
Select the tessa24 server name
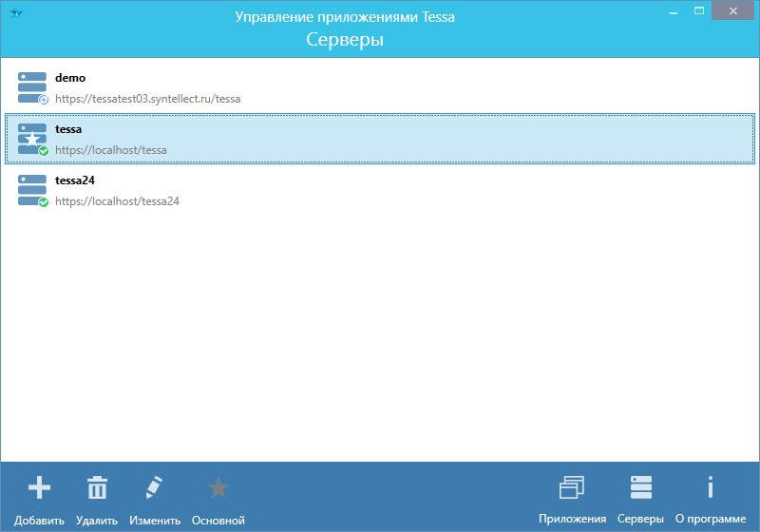coord(75,180)
